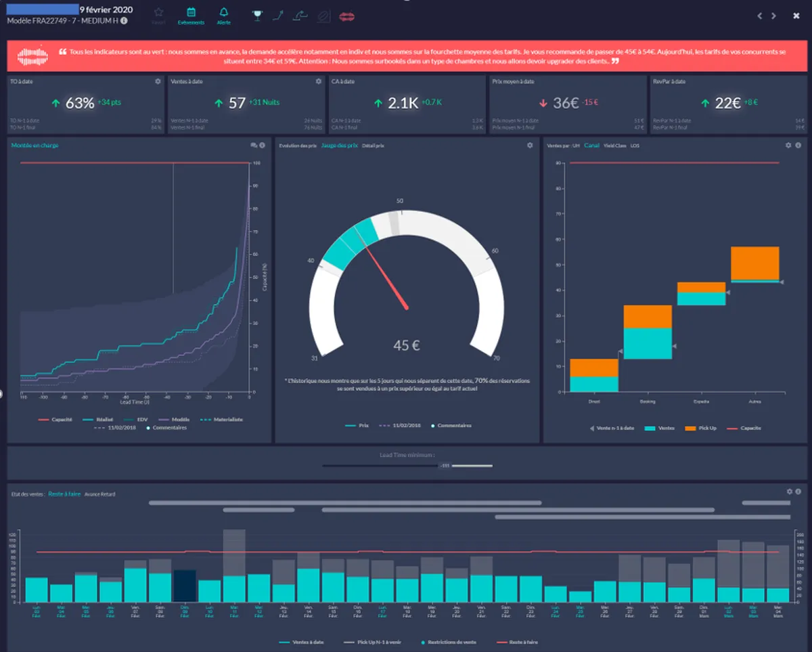Go to the next date arrow

(x=774, y=16)
